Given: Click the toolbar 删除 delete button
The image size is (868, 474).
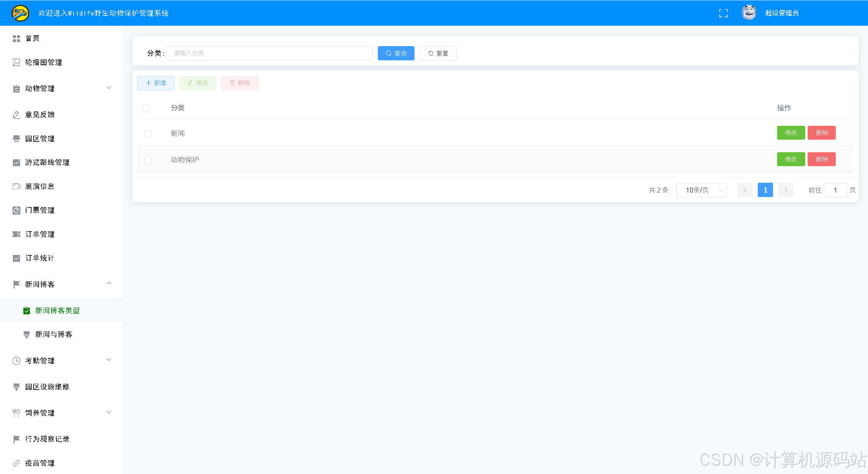Looking at the screenshot, I should [239, 83].
